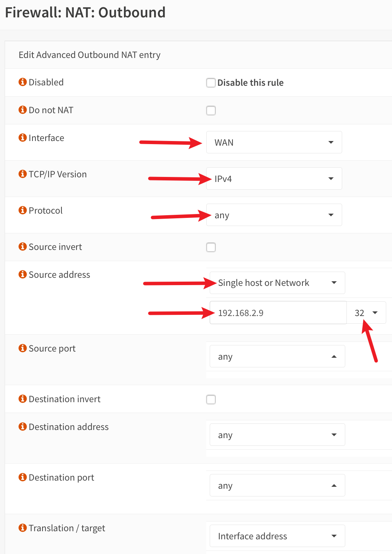
Task: Click the info icon beside Disabled
Action: point(23,82)
